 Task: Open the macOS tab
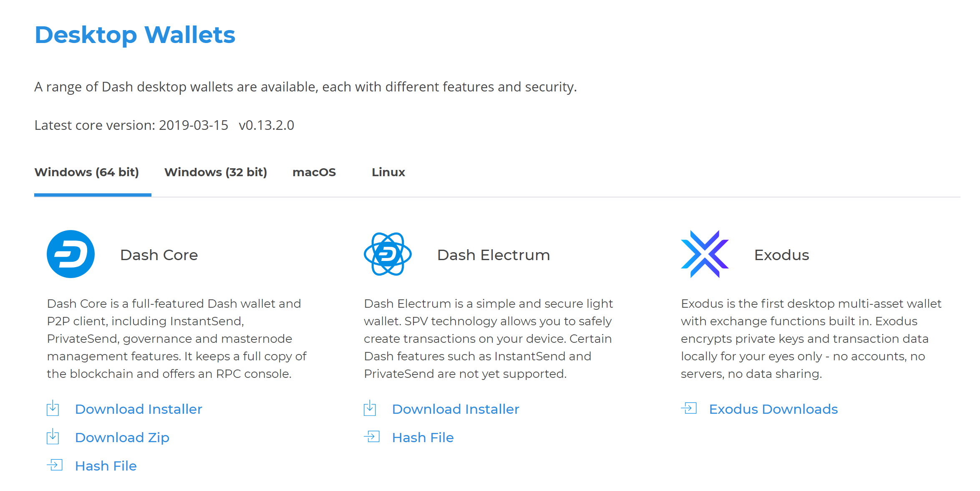314,172
